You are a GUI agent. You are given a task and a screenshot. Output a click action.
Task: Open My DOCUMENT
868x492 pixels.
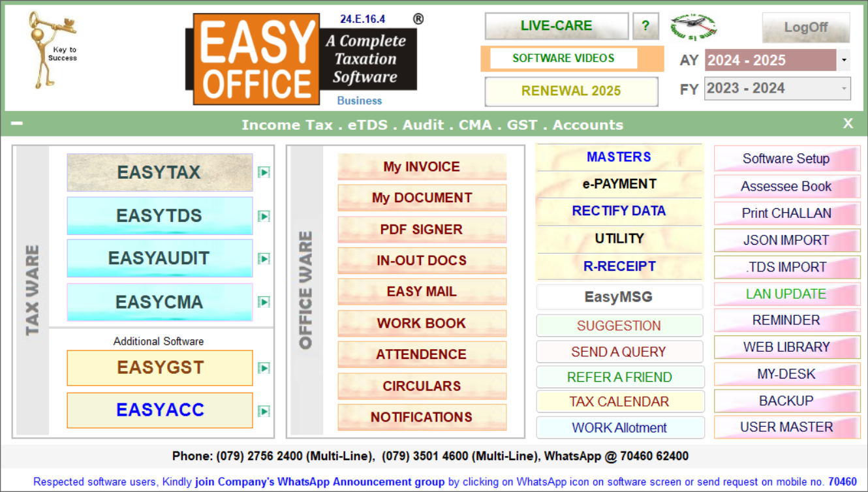click(422, 198)
